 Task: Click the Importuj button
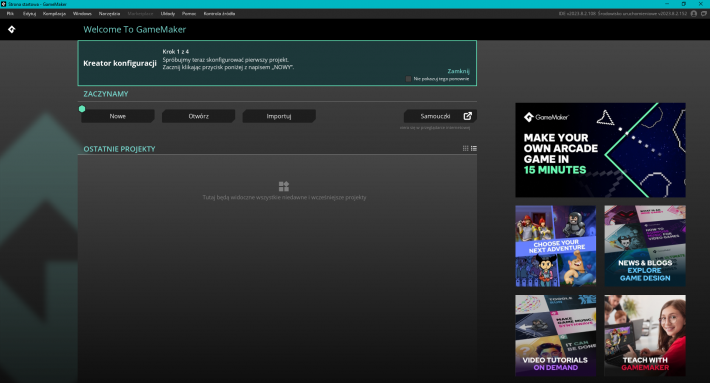[279, 116]
